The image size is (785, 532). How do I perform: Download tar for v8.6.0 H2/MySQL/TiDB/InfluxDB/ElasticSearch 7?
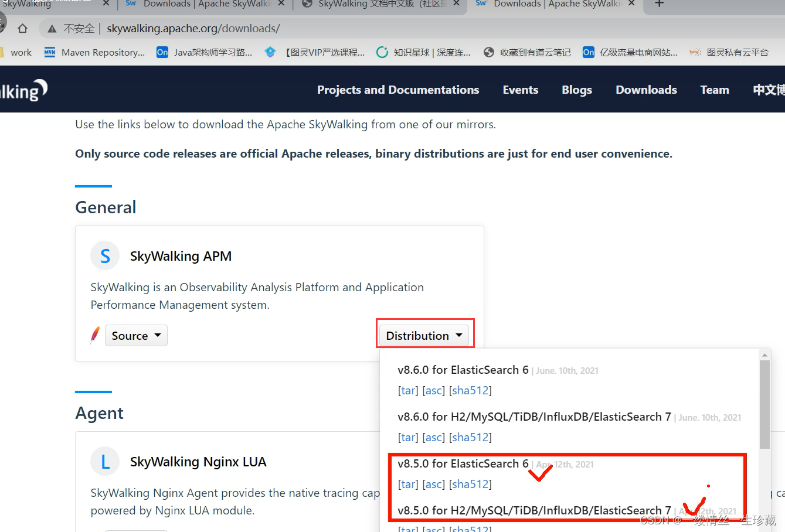point(408,437)
